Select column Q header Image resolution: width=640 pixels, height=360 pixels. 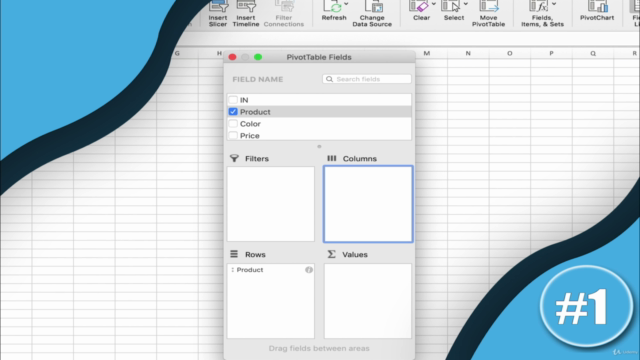(593, 53)
